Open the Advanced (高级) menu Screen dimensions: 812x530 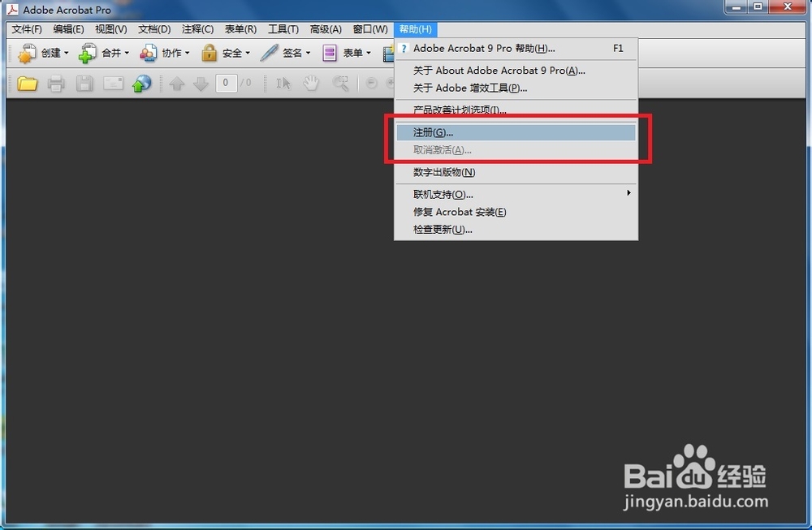326,29
